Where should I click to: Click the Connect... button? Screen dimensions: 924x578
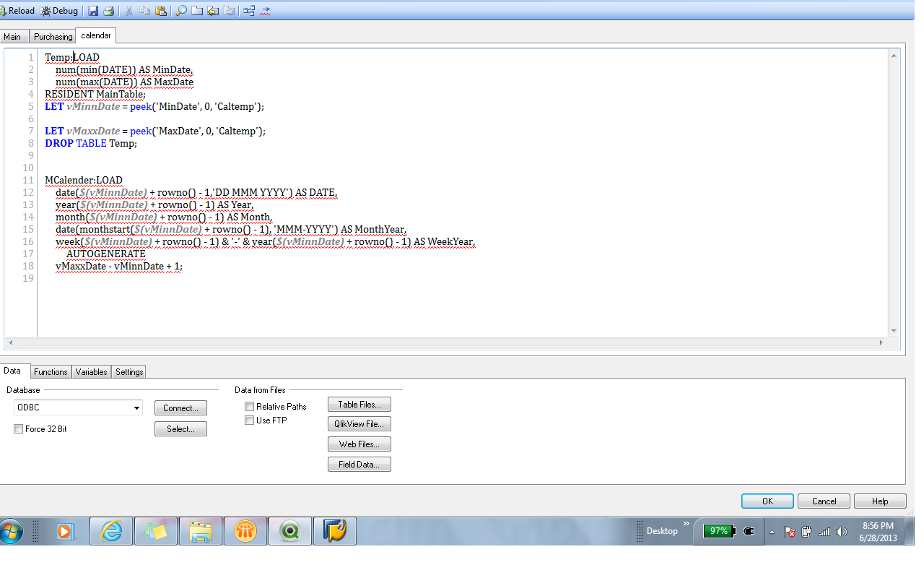coord(180,408)
